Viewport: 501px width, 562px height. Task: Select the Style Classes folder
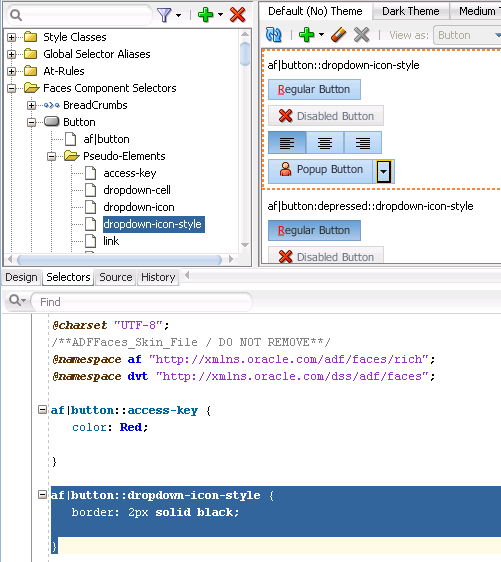(x=75, y=37)
